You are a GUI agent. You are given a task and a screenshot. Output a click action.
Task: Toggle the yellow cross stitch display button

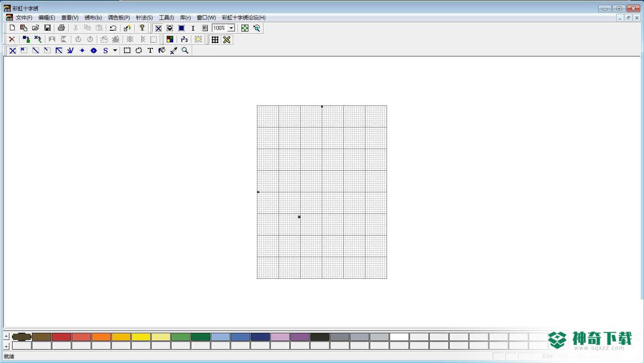(x=227, y=39)
